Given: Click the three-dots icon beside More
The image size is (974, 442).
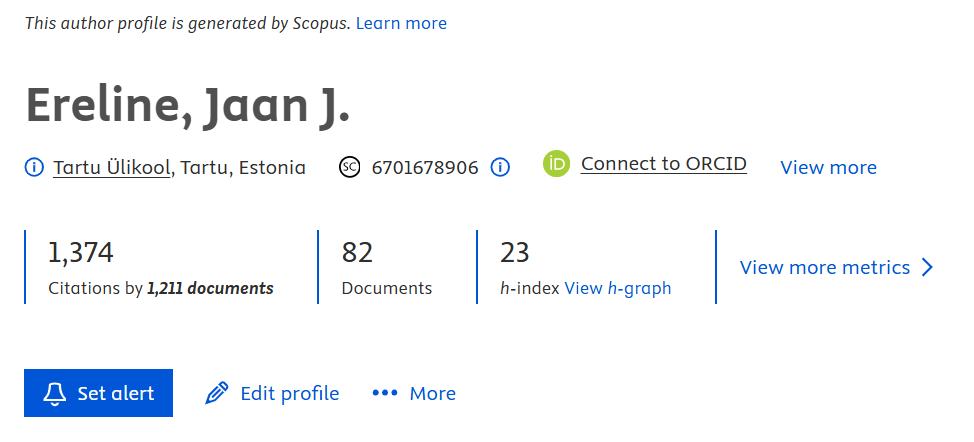Looking at the screenshot, I should coord(384,393).
